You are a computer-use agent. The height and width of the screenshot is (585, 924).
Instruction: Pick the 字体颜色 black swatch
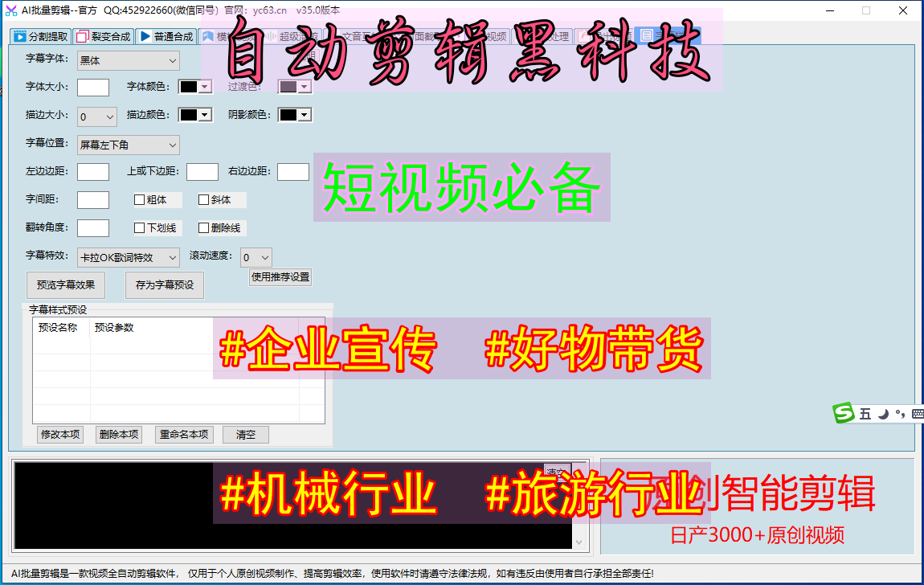coord(189,88)
